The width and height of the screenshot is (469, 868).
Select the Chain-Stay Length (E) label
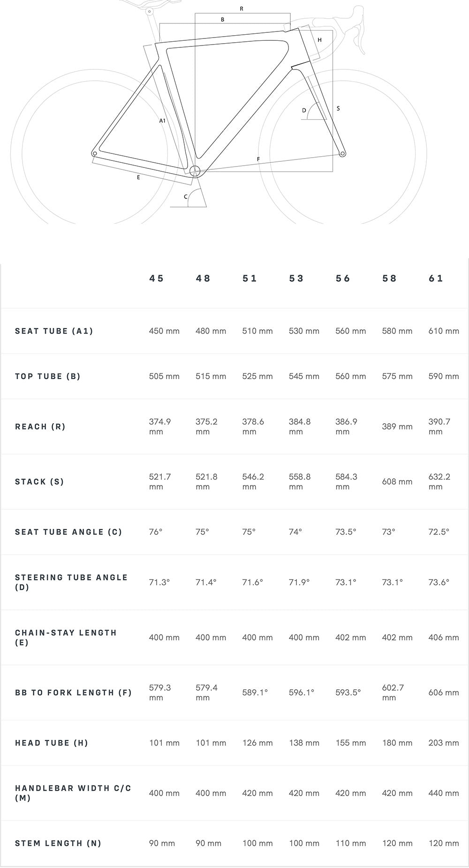point(66,638)
